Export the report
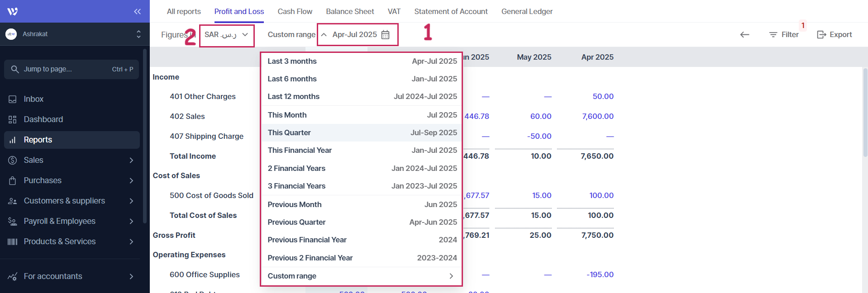The height and width of the screenshot is (293, 868). 834,35
